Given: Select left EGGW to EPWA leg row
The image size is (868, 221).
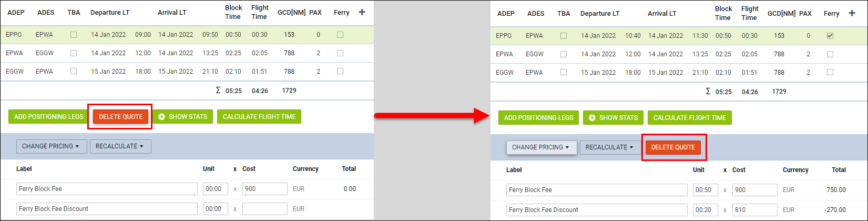Looking at the screenshot, I should 187,72.
